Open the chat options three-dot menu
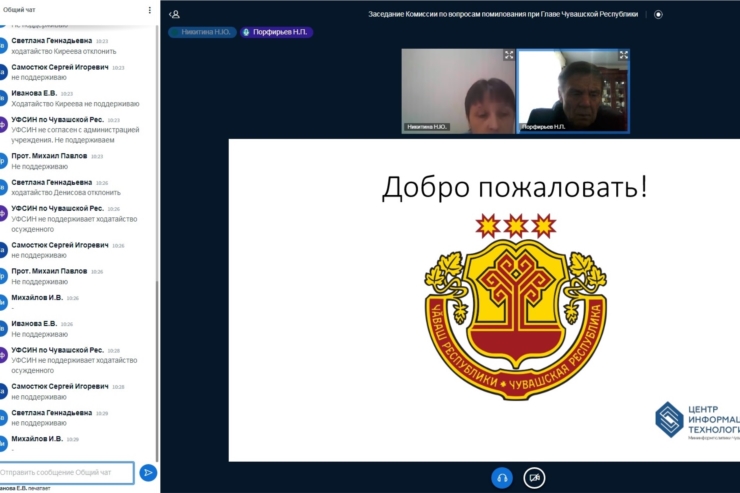 (150, 10)
